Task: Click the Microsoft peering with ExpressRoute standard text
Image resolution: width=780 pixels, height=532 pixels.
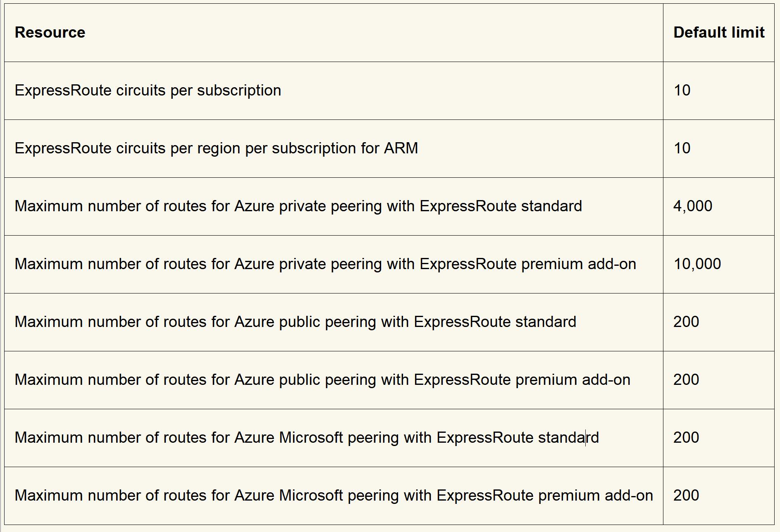Action: (x=306, y=438)
